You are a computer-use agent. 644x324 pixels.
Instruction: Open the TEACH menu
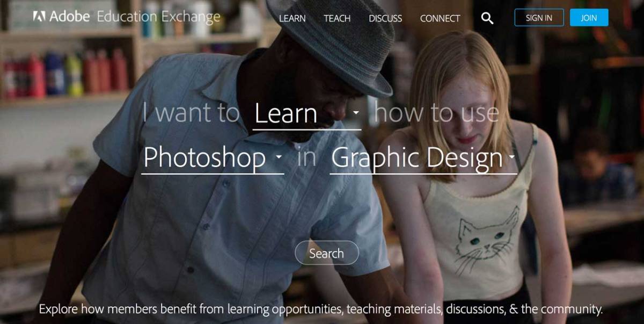click(337, 18)
